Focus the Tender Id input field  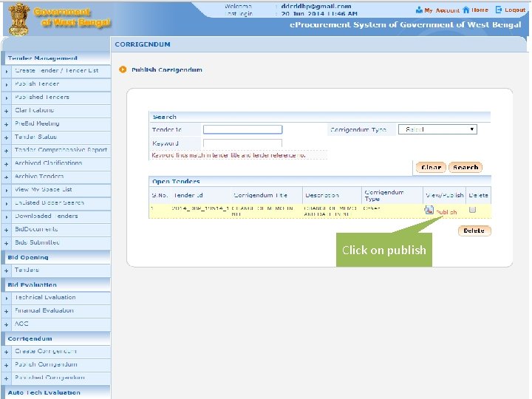pos(242,129)
